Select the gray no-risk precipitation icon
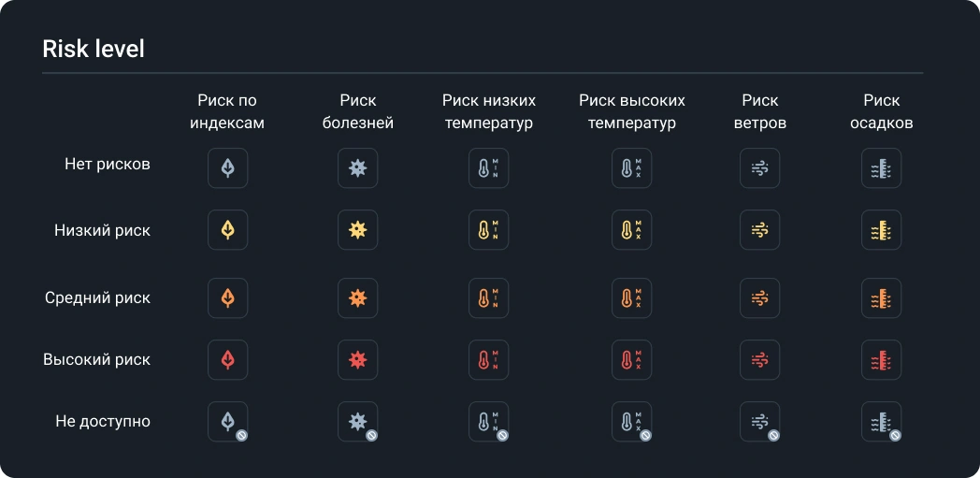This screenshot has width=980, height=478. pyautogui.click(x=881, y=168)
